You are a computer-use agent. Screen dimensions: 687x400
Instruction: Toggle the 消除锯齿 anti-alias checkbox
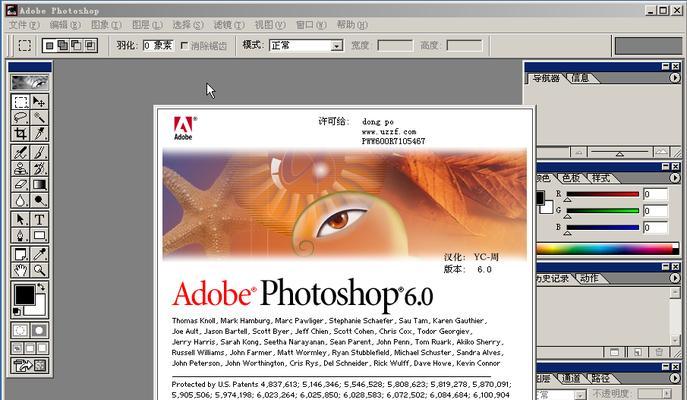(x=184, y=46)
